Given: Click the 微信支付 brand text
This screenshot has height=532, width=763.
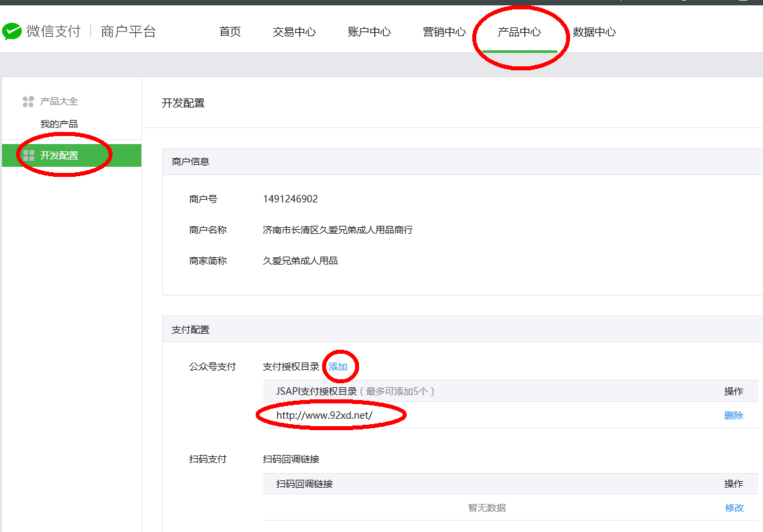Looking at the screenshot, I should pos(54,31).
